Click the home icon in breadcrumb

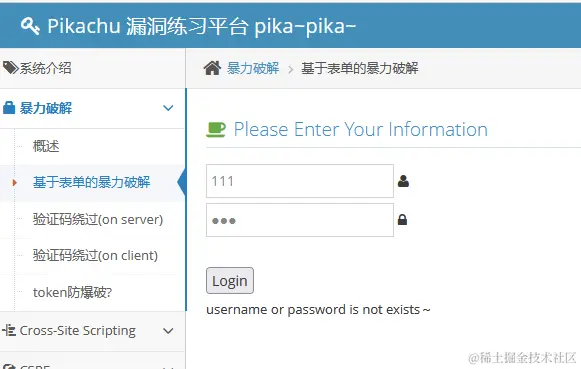pos(212,68)
